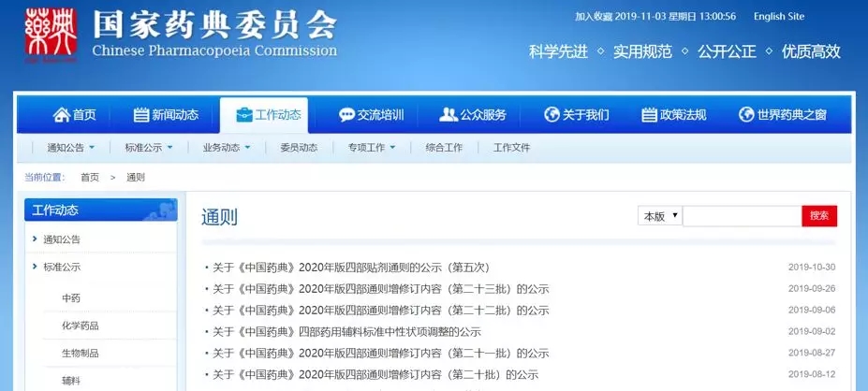Click the news icon beside 新闻动态

(141, 115)
